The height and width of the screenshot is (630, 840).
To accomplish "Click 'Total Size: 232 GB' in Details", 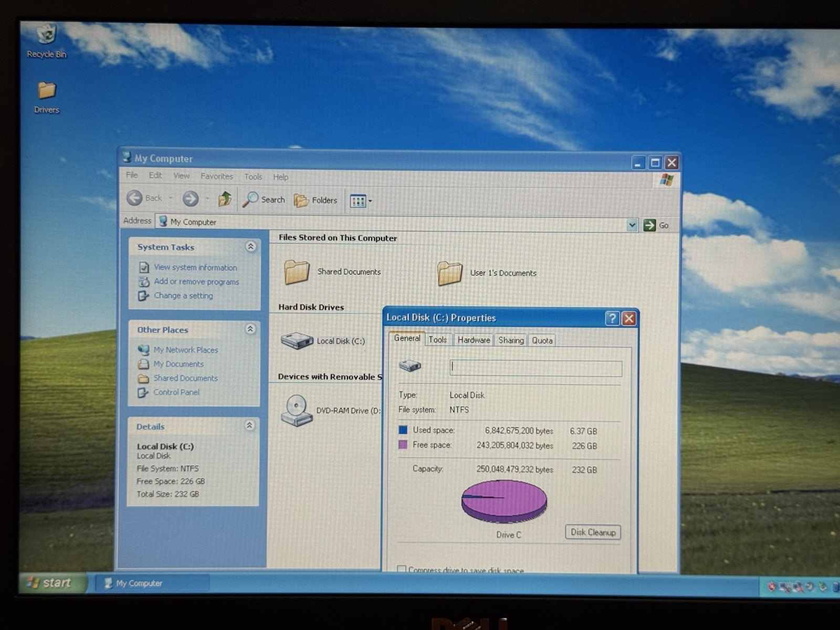I will pos(168,494).
